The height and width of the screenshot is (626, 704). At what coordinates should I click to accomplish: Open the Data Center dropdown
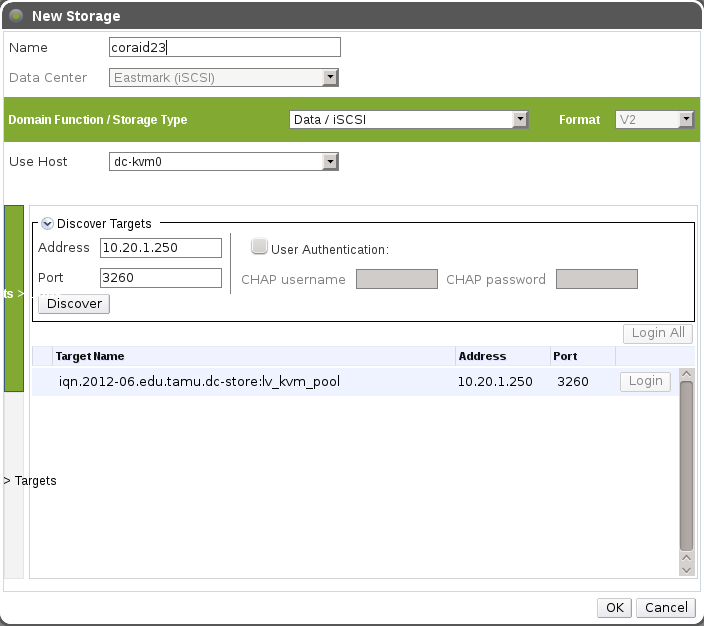click(x=223, y=77)
